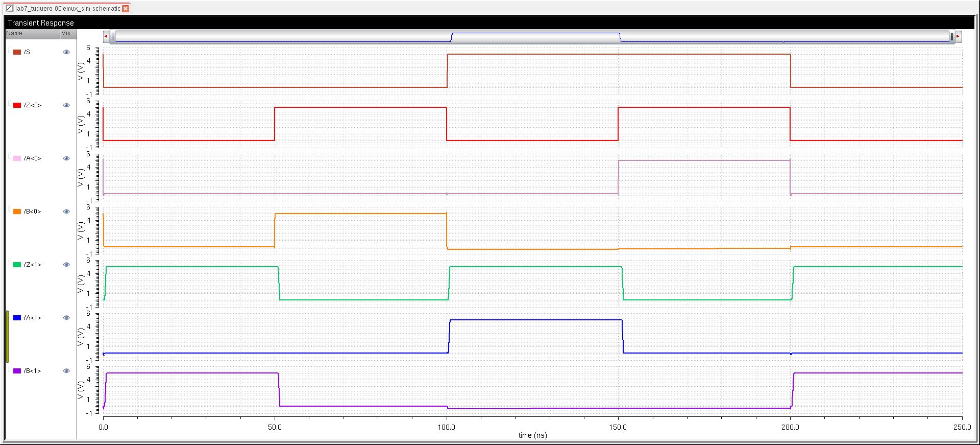The width and height of the screenshot is (980, 445).
Task: Toggle the eye icon for /A<0>
Action: tap(66, 158)
